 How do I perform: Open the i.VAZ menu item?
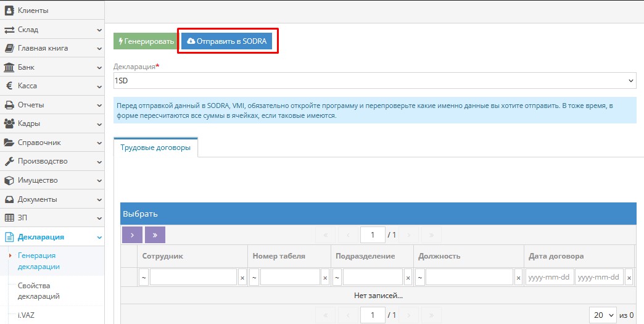coord(26,315)
